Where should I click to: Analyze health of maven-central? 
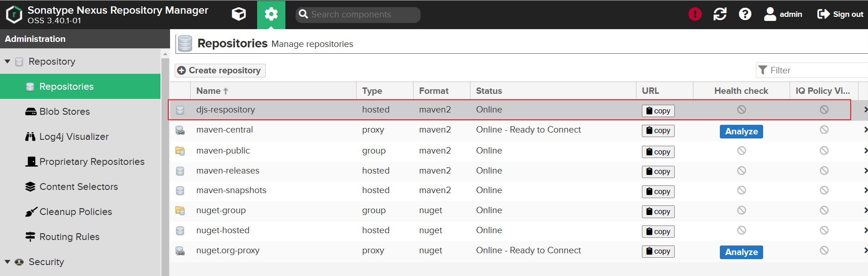tap(741, 131)
